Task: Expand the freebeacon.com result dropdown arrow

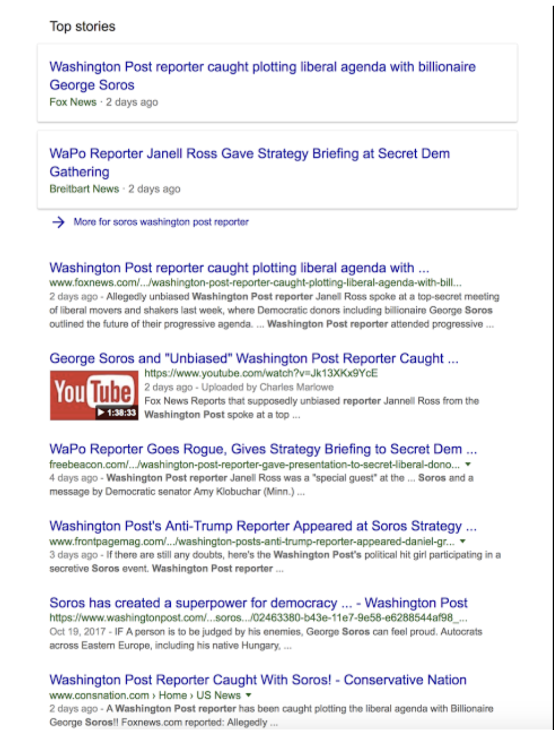Action: point(468,464)
